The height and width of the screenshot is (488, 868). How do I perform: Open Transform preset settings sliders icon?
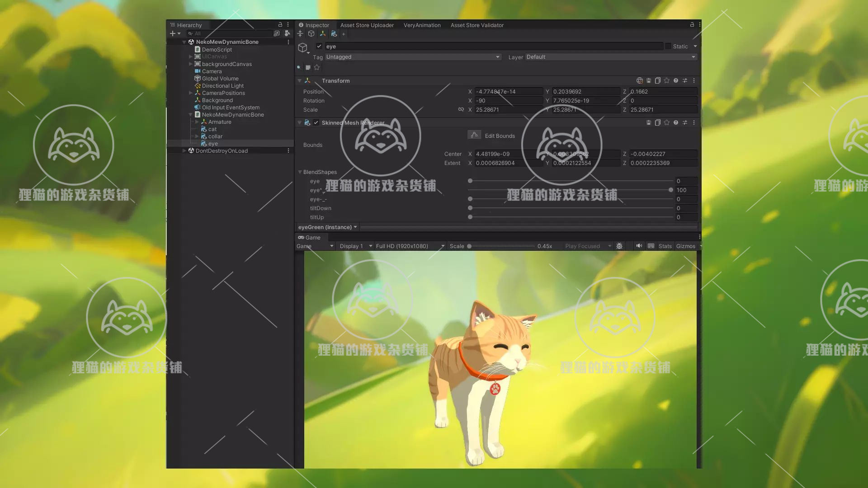click(685, 80)
